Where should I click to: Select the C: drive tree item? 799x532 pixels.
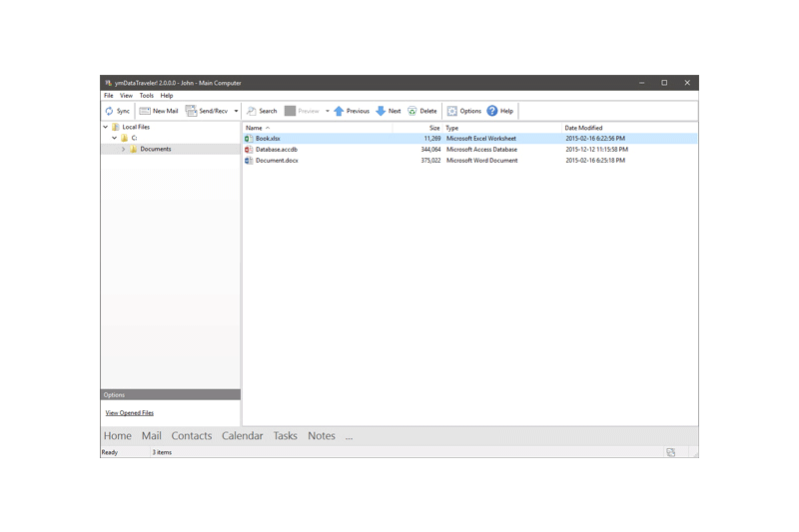[134, 138]
